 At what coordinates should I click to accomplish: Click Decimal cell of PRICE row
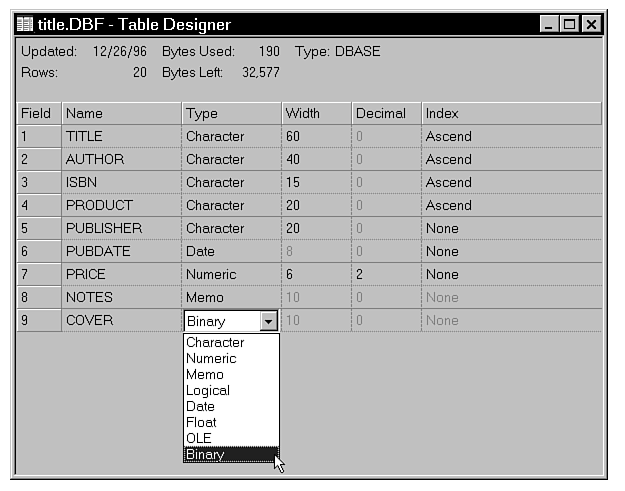point(385,275)
